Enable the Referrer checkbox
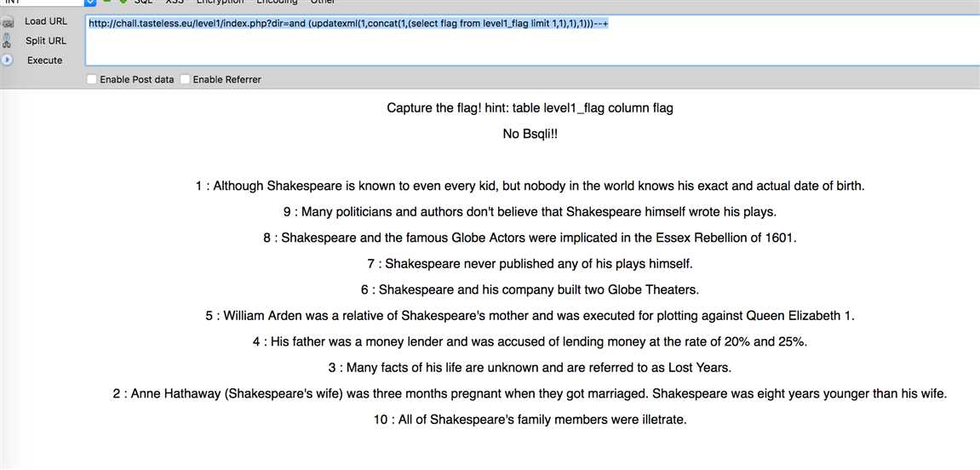This screenshot has height=470, width=980. 185,79
